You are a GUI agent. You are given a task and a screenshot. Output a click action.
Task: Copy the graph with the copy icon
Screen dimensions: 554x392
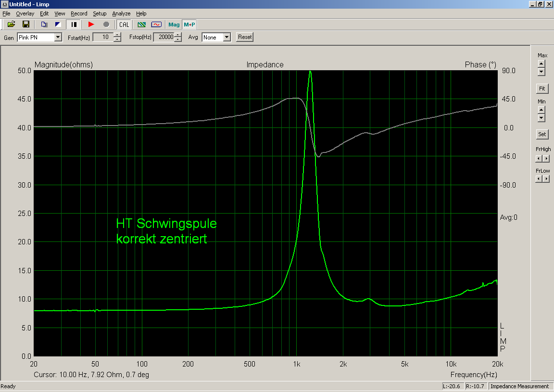click(44, 25)
